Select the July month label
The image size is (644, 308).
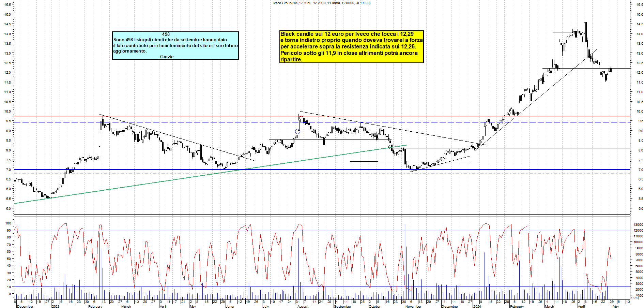(x=266, y=306)
